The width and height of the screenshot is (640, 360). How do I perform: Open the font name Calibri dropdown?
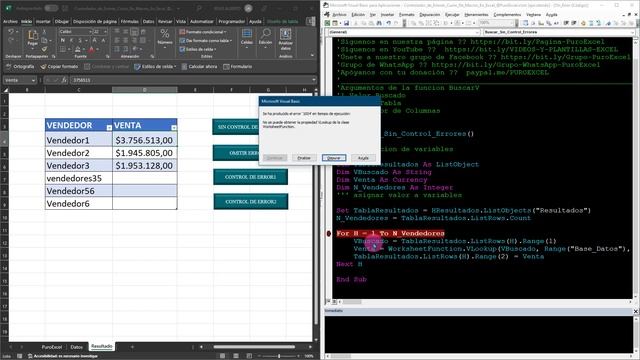pos(89,32)
